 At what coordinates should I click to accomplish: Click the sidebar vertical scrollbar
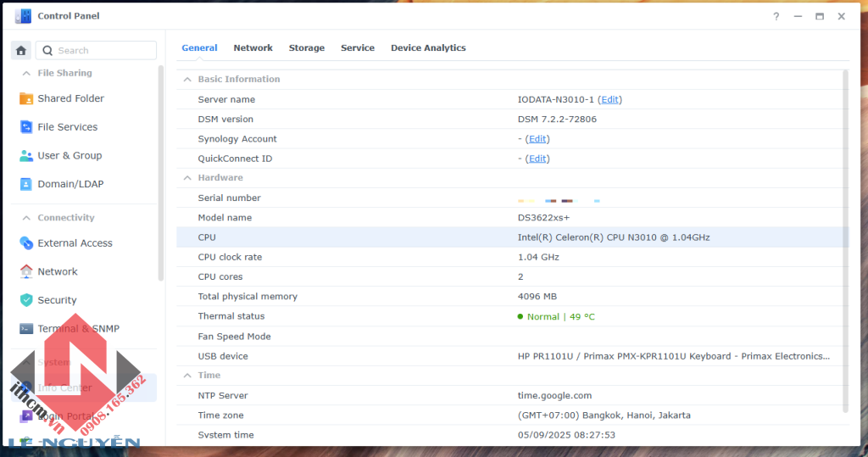pyautogui.click(x=161, y=173)
